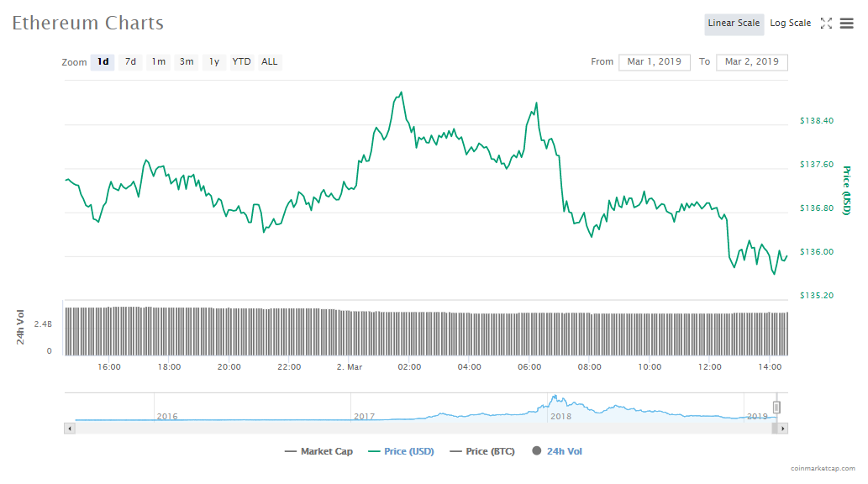Image resolution: width=868 pixels, height=484 pixels.
Task: Set zoom to 3m
Action: click(187, 62)
